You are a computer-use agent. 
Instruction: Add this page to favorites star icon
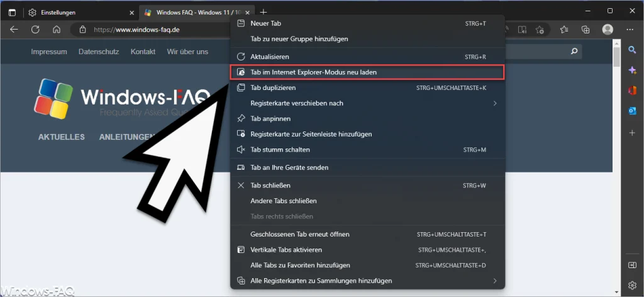(x=540, y=30)
